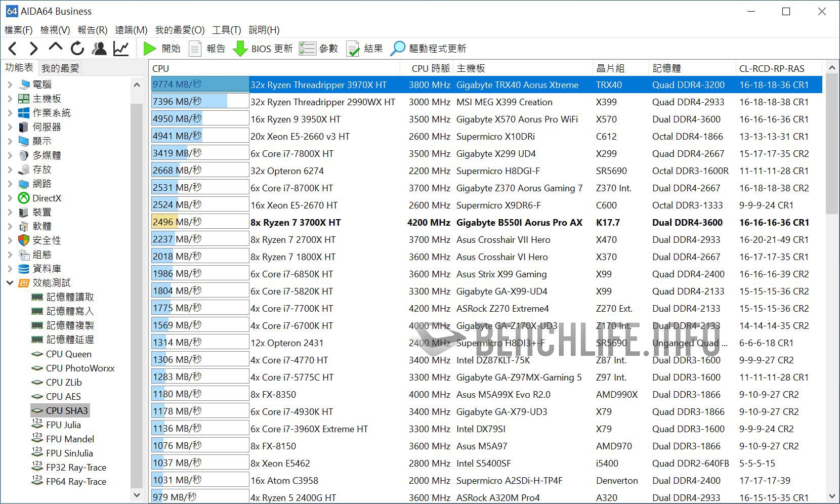Expand the DirectX tree node

(10, 198)
